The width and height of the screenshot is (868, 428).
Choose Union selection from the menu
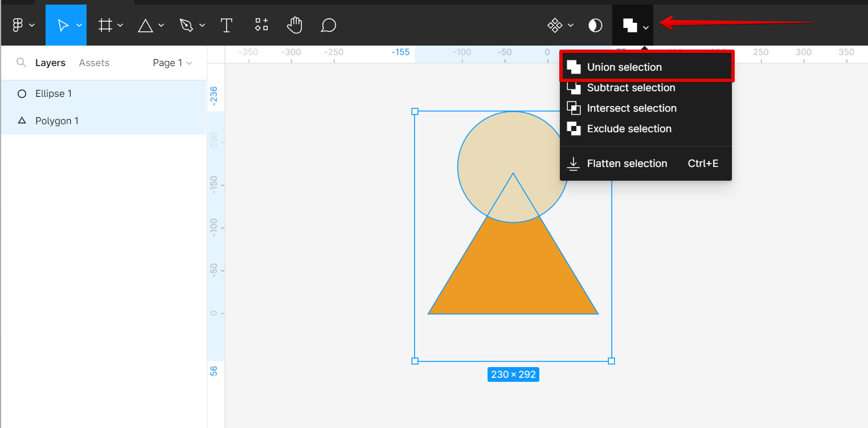point(624,67)
